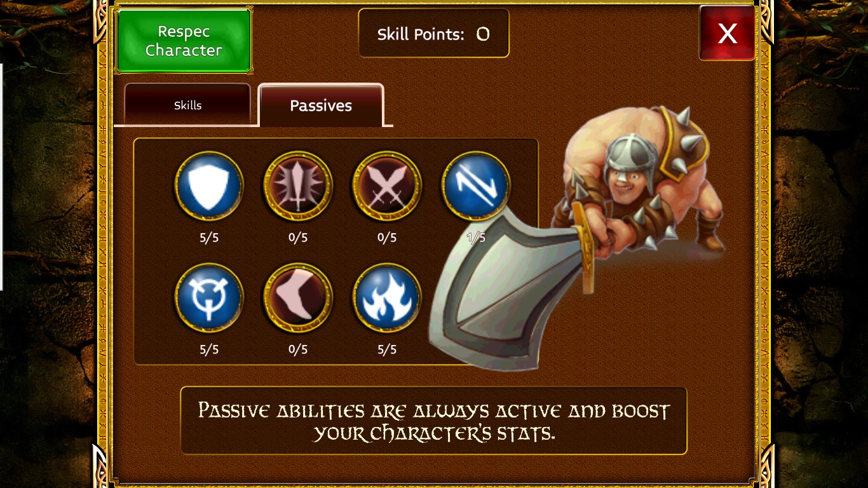Select the foot movement passive icon
Screen dimensions: 868x488
(298, 298)
